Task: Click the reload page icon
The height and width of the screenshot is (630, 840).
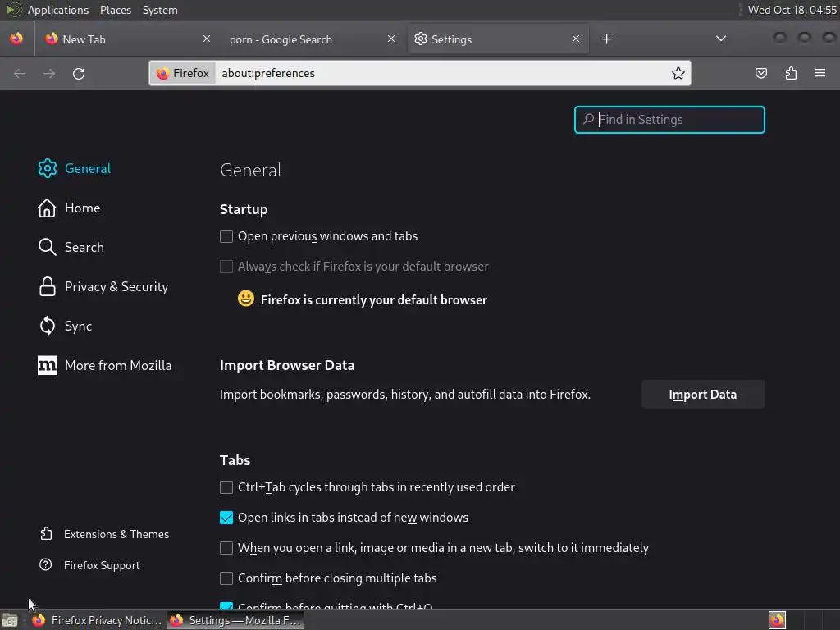Action: click(x=79, y=73)
